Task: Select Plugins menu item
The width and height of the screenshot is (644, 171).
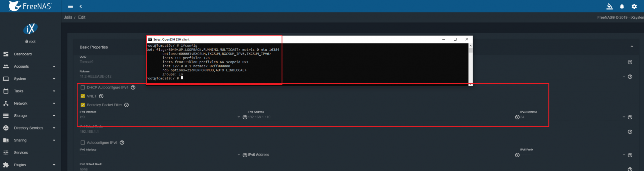Action: [31, 165]
